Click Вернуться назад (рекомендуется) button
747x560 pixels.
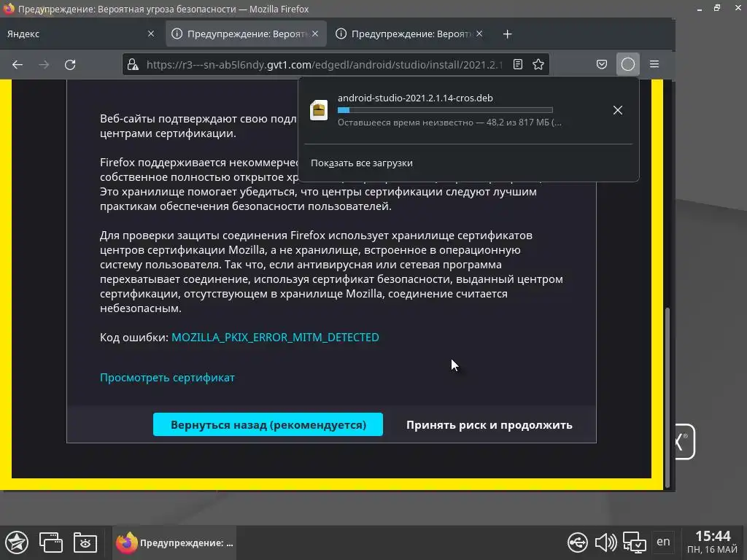coord(268,424)
